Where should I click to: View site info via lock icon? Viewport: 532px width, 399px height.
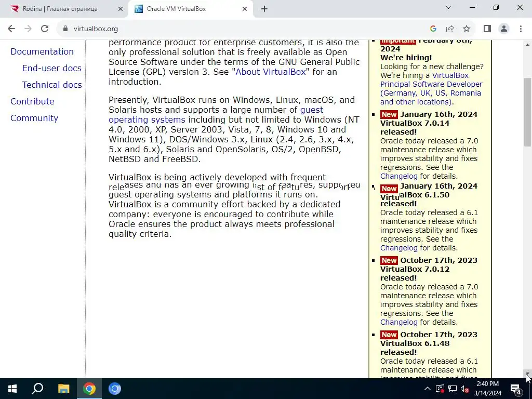coord(65,29)
